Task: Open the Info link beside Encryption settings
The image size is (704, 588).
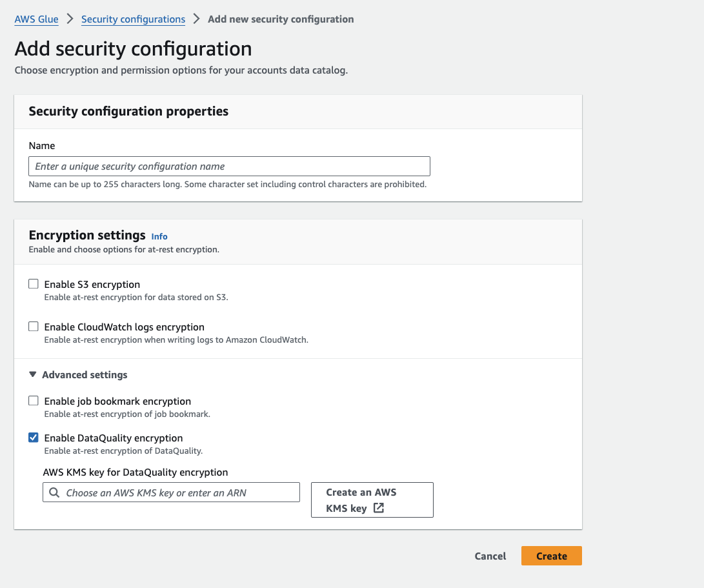Action: [159, 237]
